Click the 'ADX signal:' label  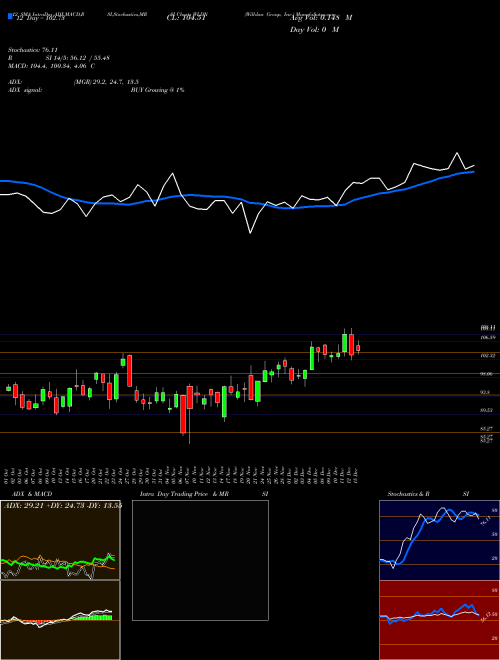25,90
